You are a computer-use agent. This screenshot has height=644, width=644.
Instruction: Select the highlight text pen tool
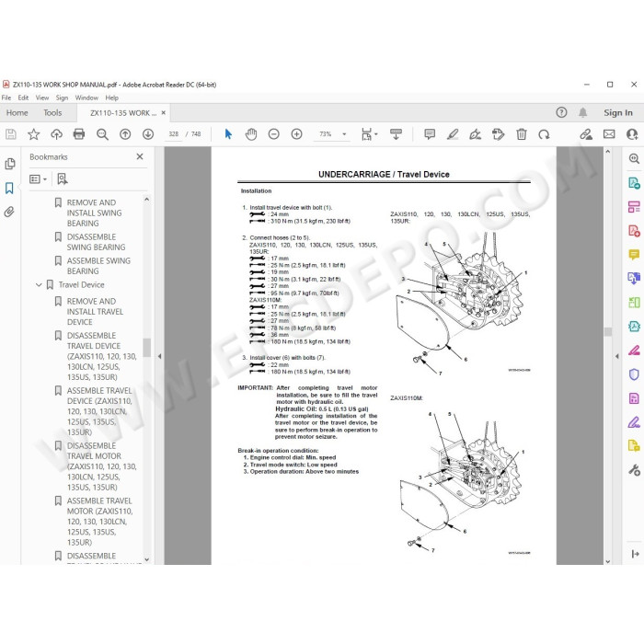(453, 134)
